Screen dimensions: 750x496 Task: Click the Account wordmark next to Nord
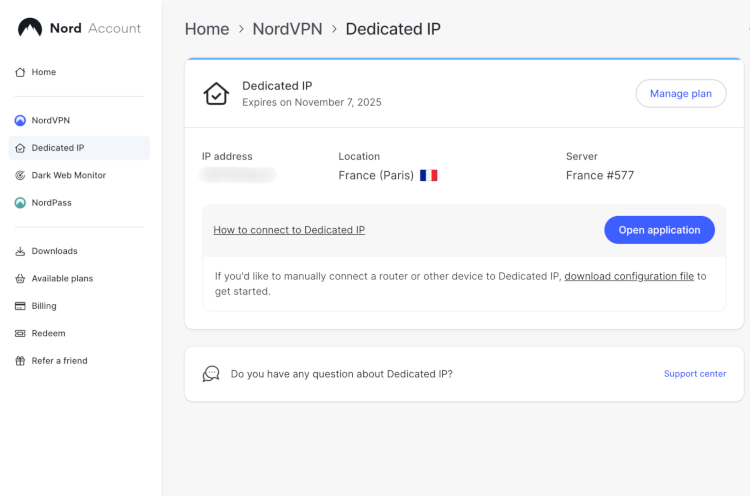tap(114, 29)
